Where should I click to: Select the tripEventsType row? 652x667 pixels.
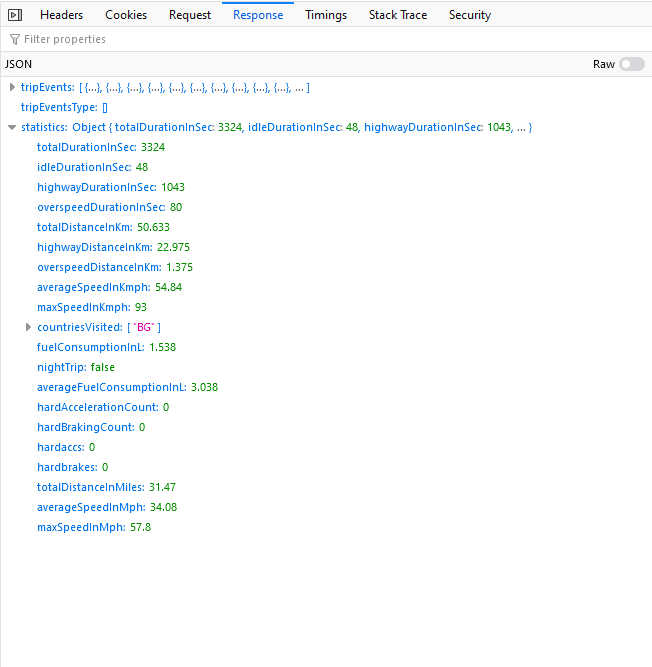[x=326, y=107]
